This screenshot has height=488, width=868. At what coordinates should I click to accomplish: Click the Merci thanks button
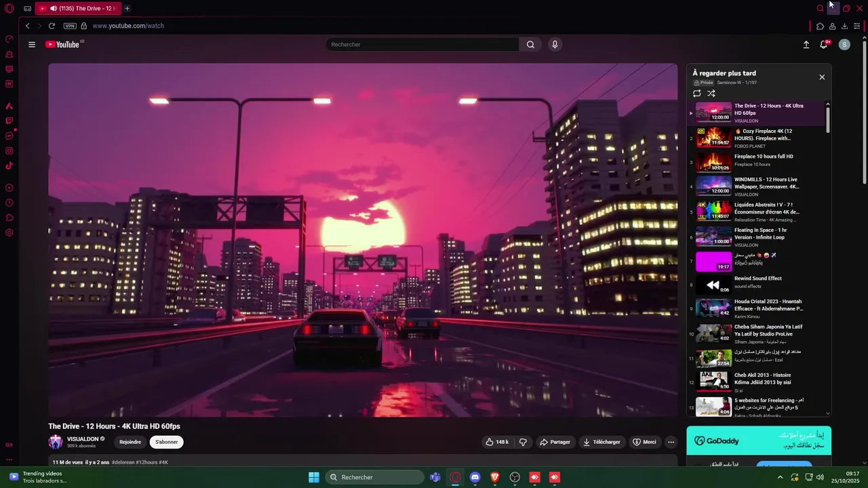coord(644,442)
